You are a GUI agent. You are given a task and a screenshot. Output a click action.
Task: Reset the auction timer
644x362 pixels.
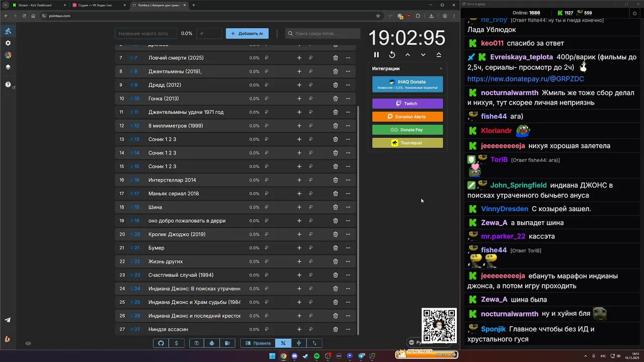pyautogui.click(x=392, y=55)
